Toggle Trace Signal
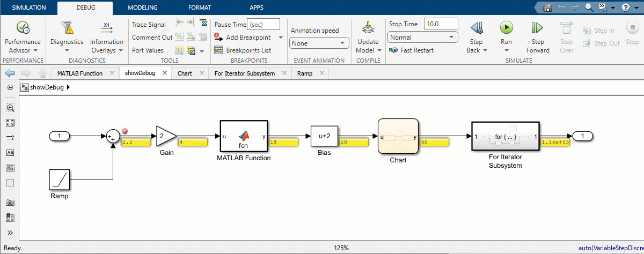This screenshot has height=254, width=644. [149, 25]
